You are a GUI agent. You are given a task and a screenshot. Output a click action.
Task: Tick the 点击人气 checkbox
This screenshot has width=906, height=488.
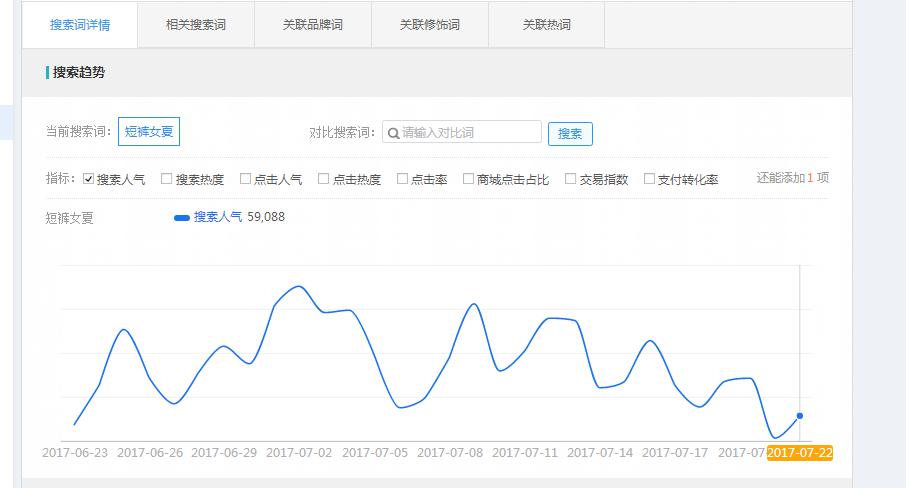(245, 179)
